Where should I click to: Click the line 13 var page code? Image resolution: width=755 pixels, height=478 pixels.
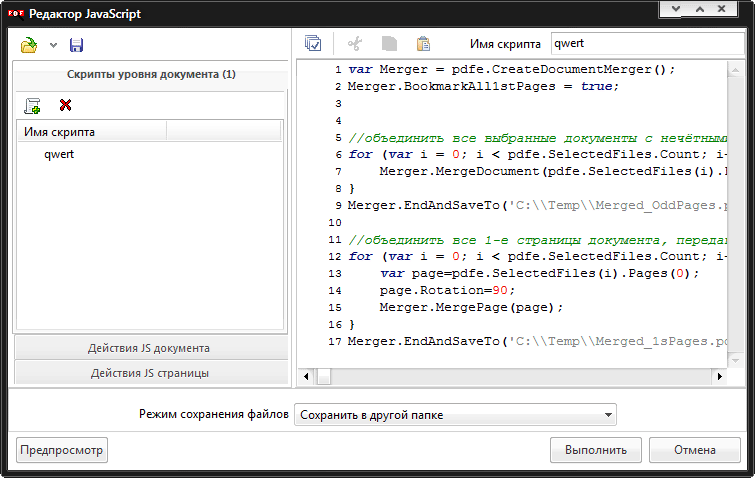[540, 273]
